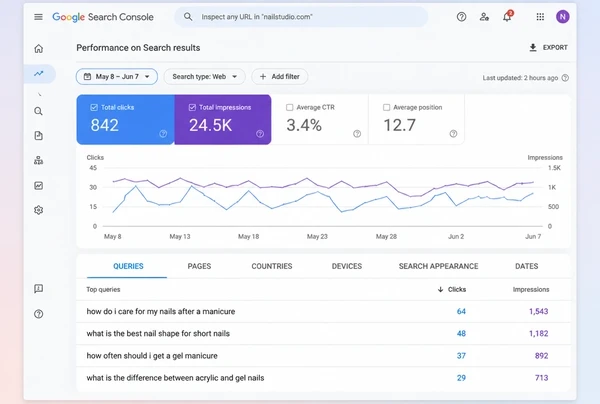Click the impressions value 1,543
600x404 pixels.
[539, 311]
